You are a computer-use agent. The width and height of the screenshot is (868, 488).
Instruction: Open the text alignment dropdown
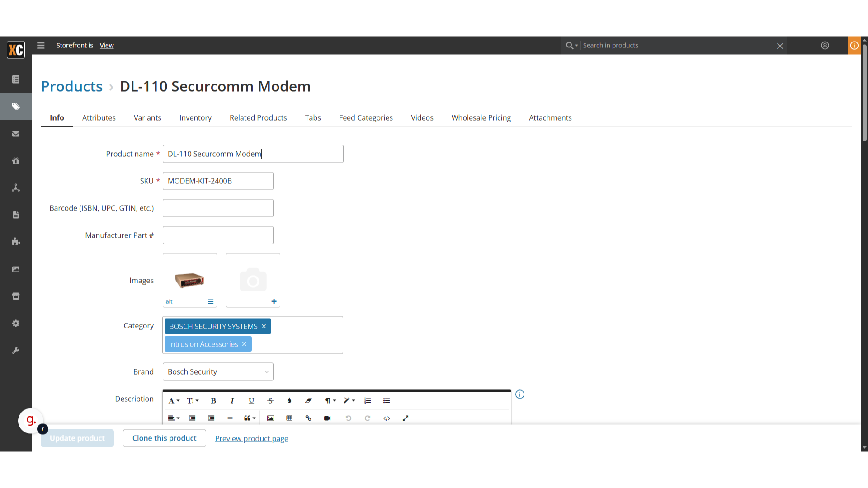[174, 418]
